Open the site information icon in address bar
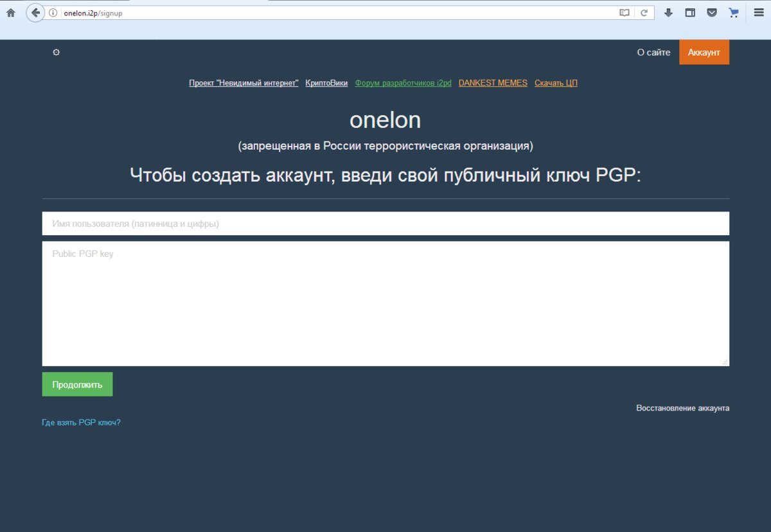Viewport: 771px width, 532px height. point(53,13)
